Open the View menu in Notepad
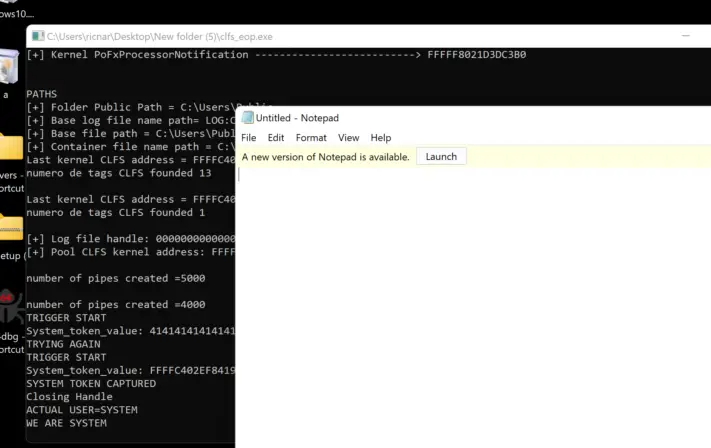The image size is (711, 448). click(348, 138)
